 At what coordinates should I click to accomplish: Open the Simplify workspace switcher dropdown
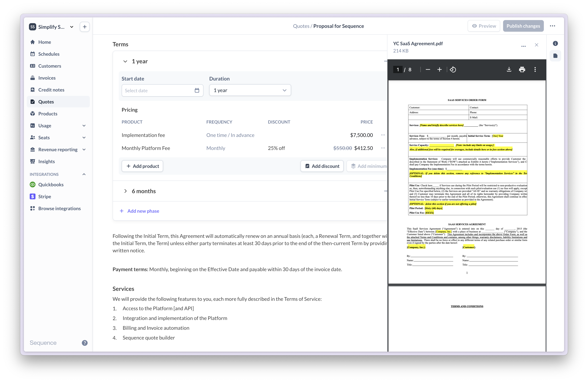point(51,27)
